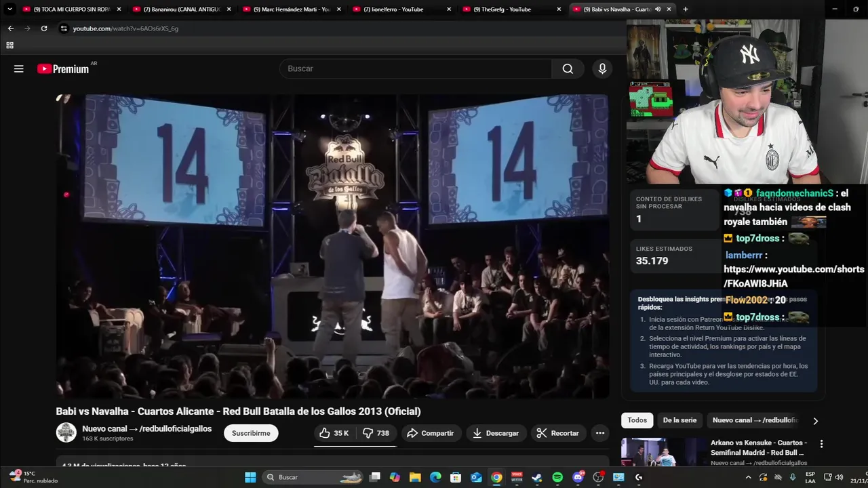
Task: Click the search magnifier button
Action: [x=568, y=68]
